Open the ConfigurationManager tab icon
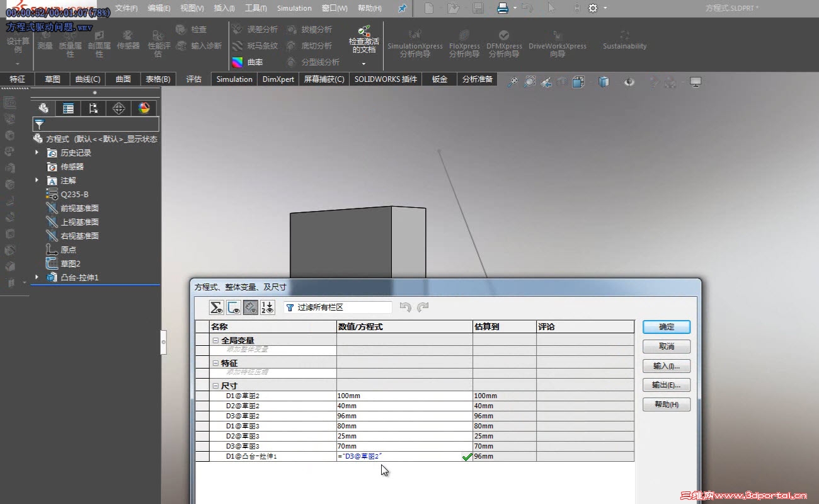Viewport: 819px width, 504px height. pyautogui.click(x=93, y=108)
